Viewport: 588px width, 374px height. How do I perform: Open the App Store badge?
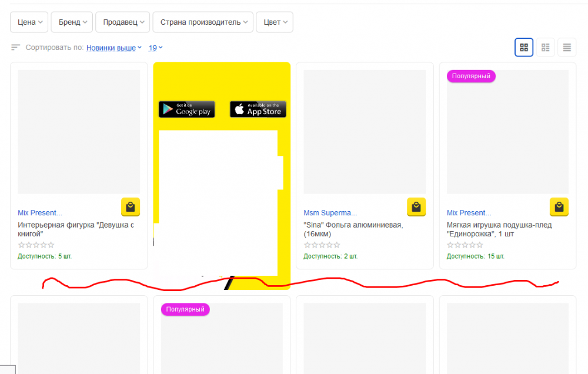[x=258, y=109]
